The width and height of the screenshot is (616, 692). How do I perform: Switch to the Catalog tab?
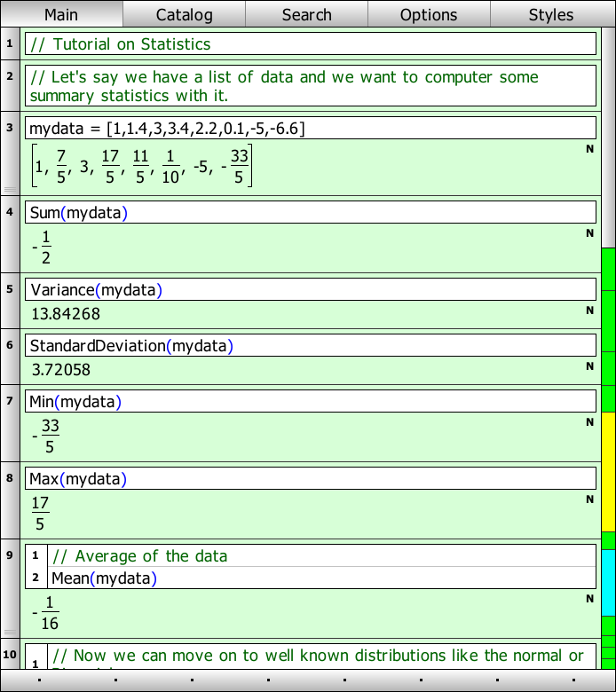click(184, 14)
